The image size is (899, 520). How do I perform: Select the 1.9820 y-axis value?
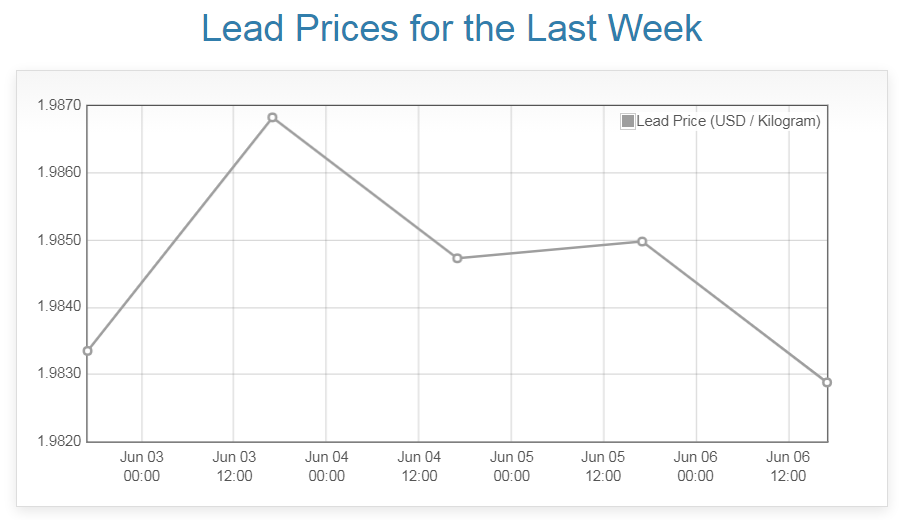59,442
